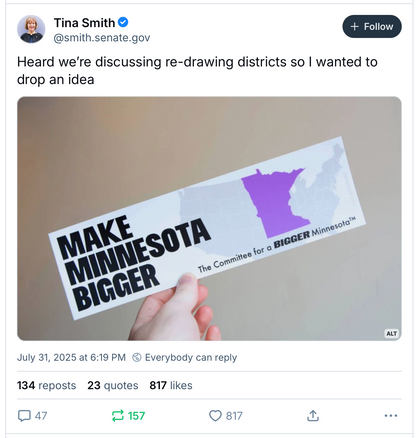The height and width of the screenshot is (438, 416).
Task: Click the July 31, 2025 timestamp
Action: 71,357
